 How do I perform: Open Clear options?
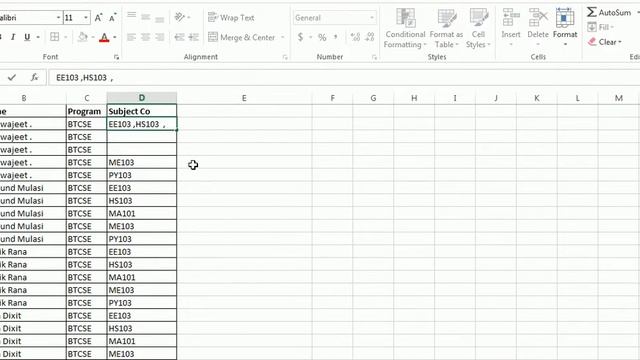604,42
